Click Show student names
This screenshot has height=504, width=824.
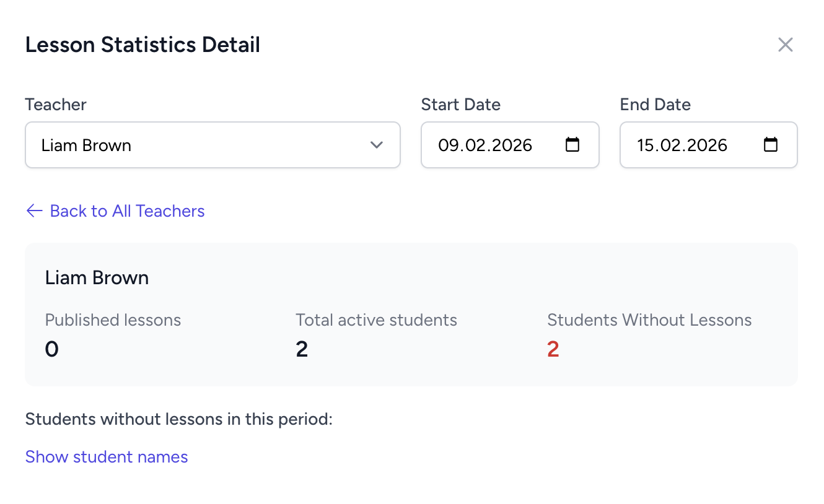coord(106,456)
